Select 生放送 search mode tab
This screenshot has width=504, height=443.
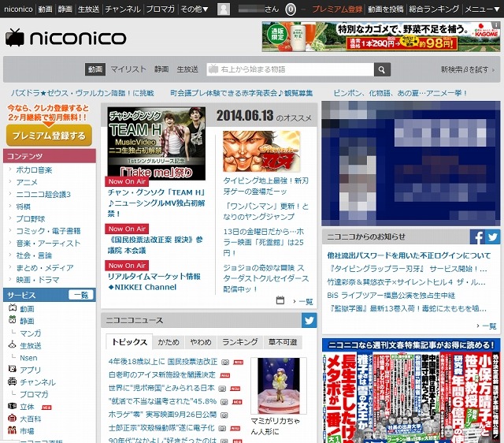point(187,69)
